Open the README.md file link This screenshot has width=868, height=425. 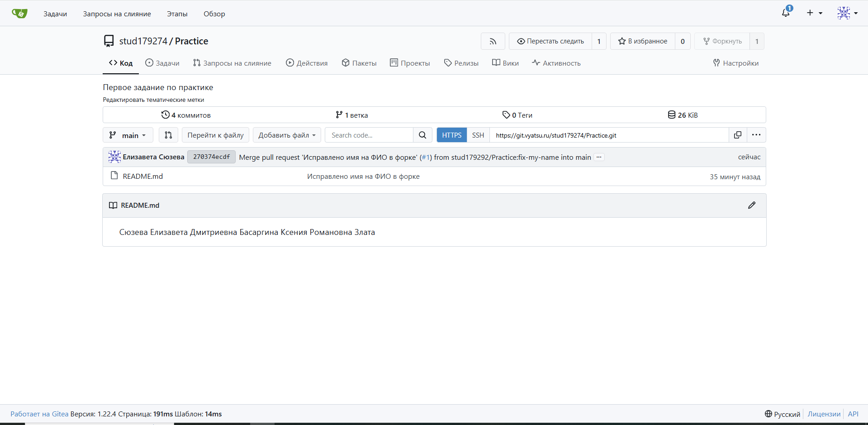tap(142, 176)
